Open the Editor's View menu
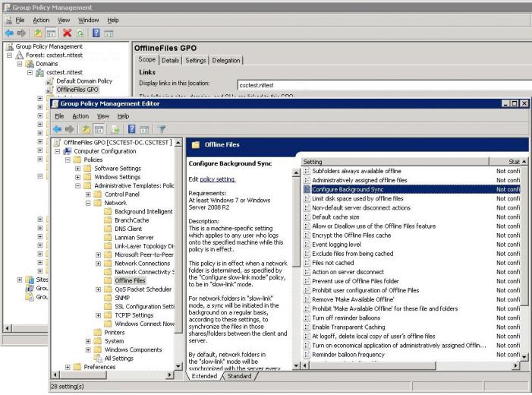 pos(103,116)
